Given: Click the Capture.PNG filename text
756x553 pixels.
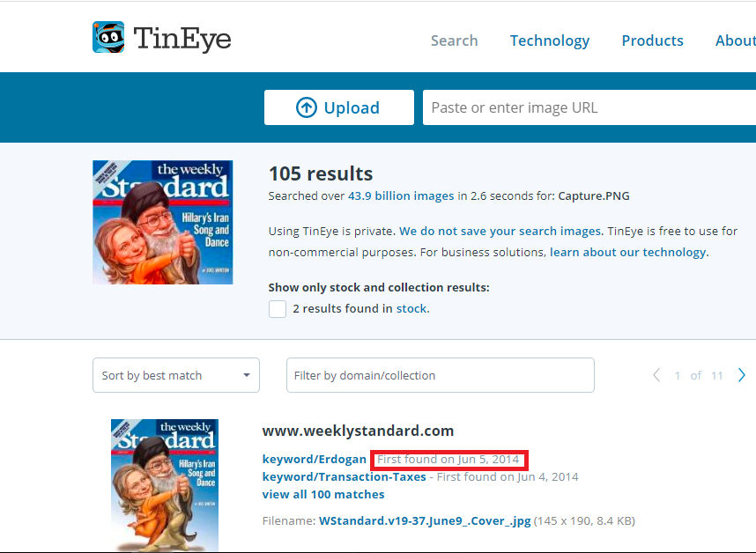Looking at the screenshot, I should pos(594,196).
